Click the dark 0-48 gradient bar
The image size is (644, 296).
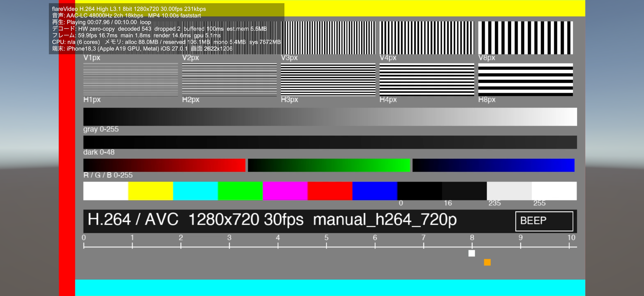(330, 142)
